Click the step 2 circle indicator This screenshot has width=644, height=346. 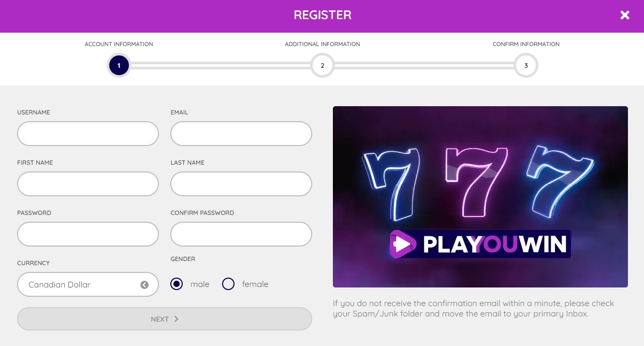pos(322,66)
